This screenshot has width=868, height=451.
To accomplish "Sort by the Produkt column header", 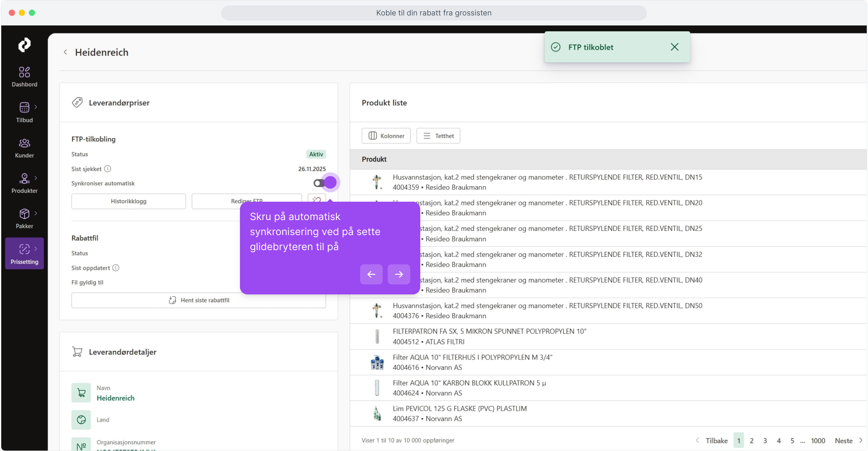I will coord(374,159).
